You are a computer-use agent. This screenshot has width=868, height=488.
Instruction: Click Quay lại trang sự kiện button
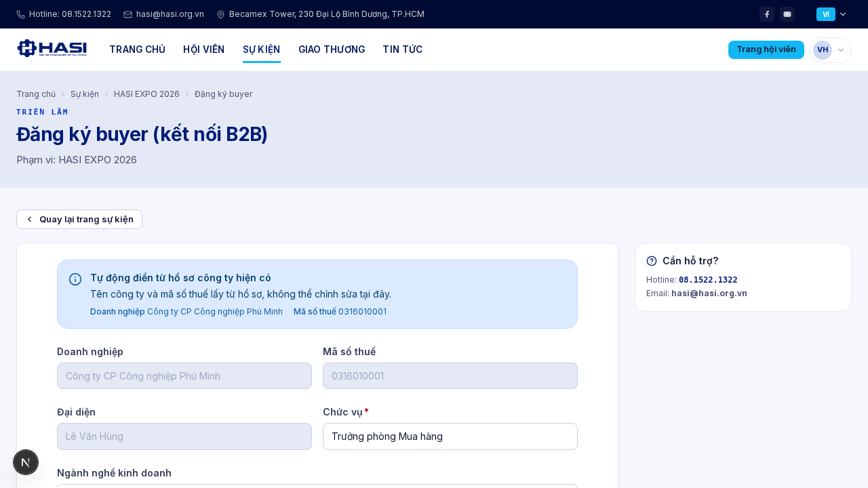coord(79,220)
